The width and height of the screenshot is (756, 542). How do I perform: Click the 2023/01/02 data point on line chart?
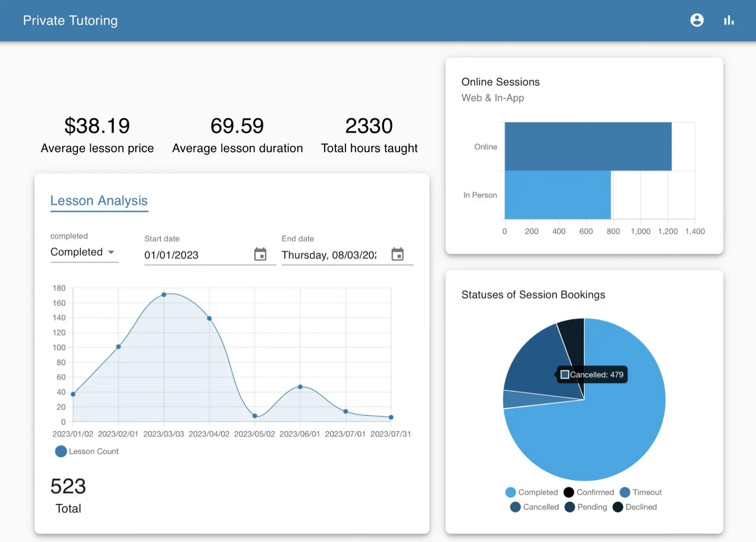73,394
